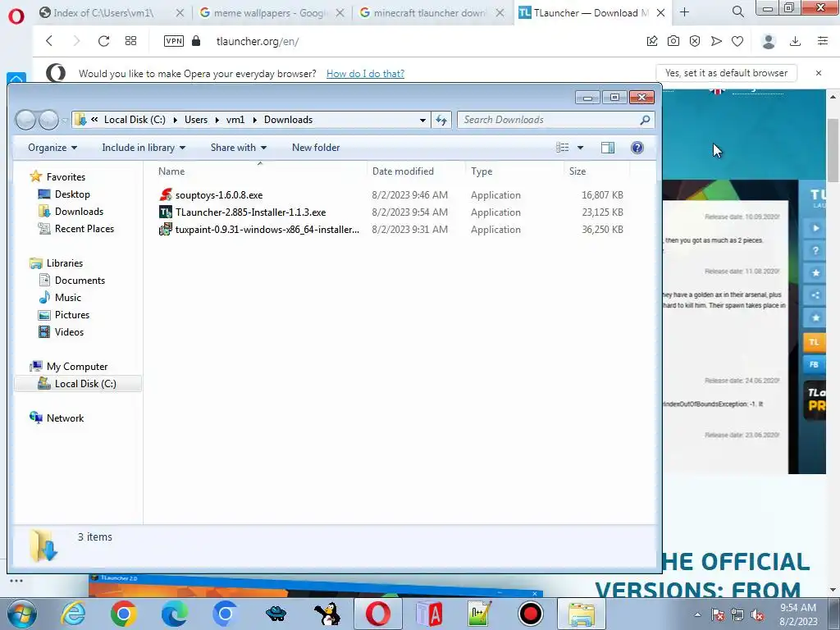
Task: Open Desktop in the navigation pane
Action: 72,194
